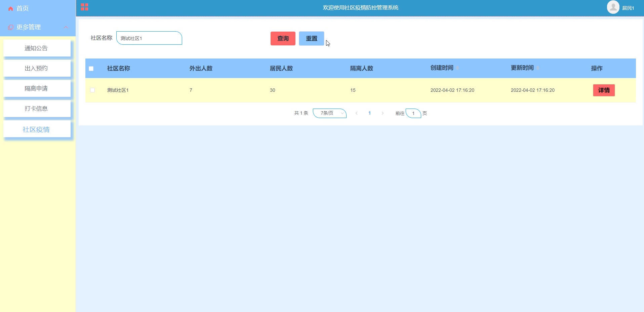The width and height of the screenshot is (644, 312).
Task: Go to the previous page arrow
Action: [357, 113]
